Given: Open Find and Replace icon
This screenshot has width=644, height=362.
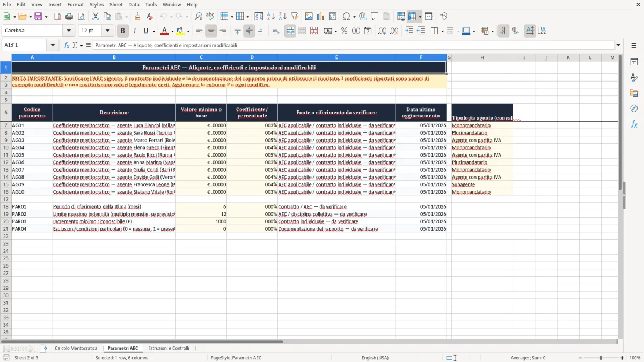Looking at the screenshot, I should (199, 17).
